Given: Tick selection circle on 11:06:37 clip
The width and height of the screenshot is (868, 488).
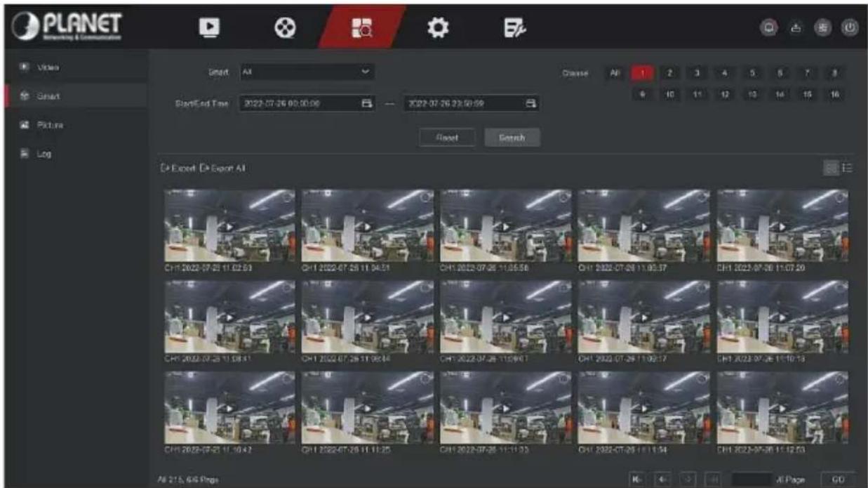Looking at the screenshot, I should tap(702, 198).
